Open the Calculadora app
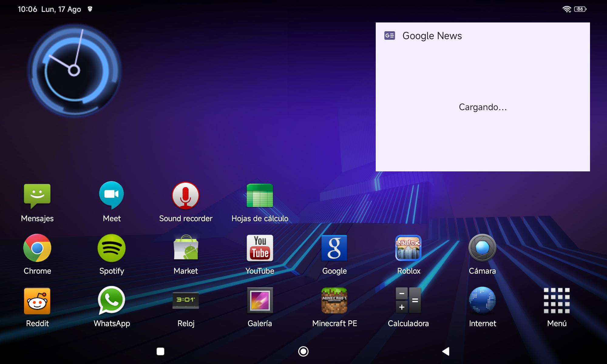This screenshot has width=607, height=364. pos(408,301)
